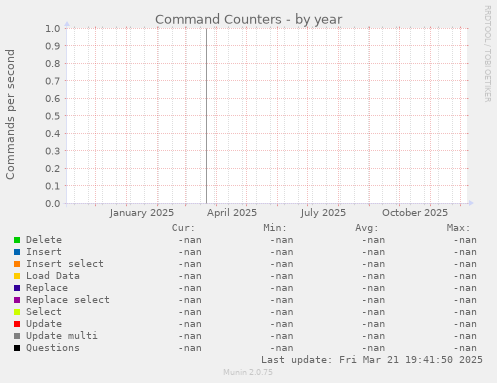
Task: Click the 'Commands per second' axis label
Action: [x=10, y=114]
